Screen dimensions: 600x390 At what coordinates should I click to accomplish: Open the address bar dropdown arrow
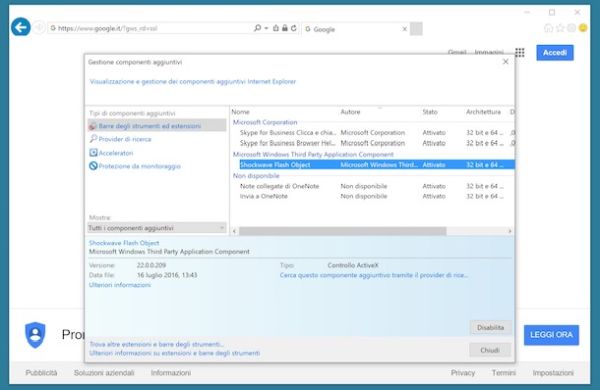click(x=266, y=28)
